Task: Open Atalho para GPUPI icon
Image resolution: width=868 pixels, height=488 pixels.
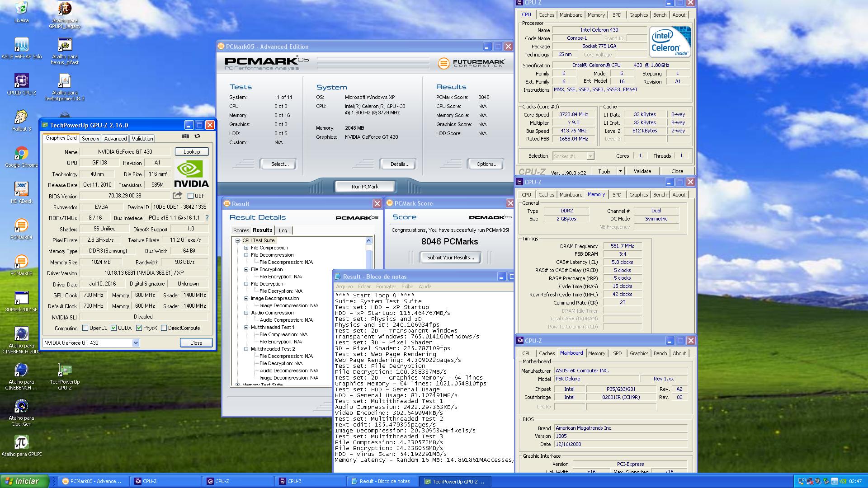Action: coord(21,446)
